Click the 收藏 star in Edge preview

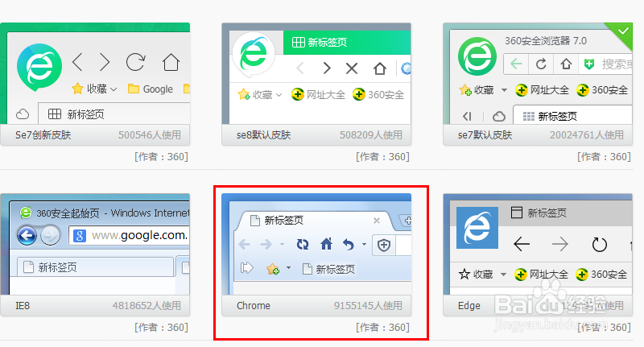pyautogui.click(x=464, y=274)
